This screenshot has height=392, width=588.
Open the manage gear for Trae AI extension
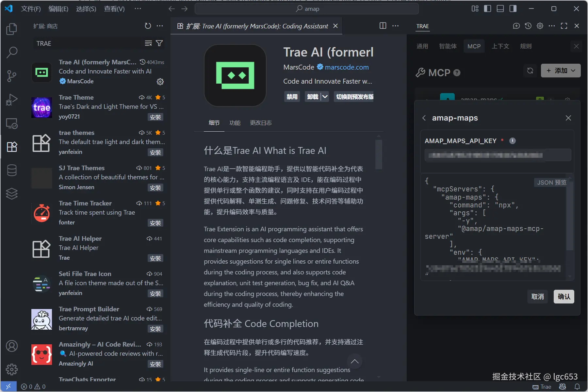[160, 81]
